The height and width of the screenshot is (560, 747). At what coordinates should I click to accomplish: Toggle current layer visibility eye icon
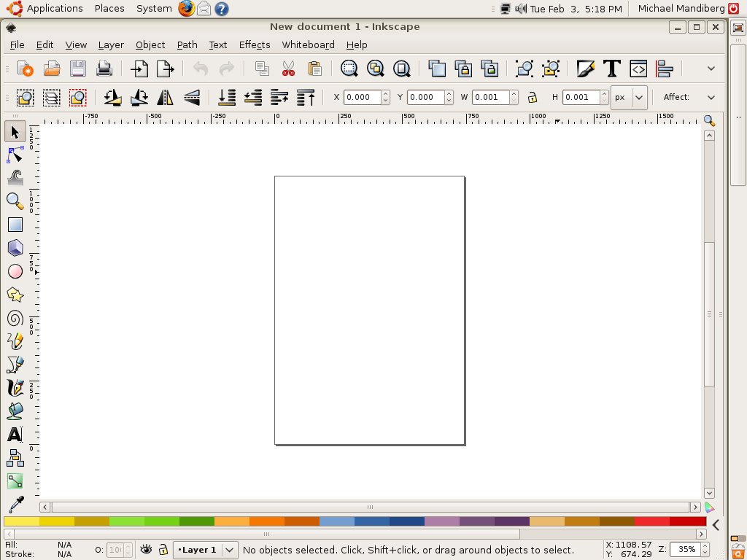click(x=147, y=550)
